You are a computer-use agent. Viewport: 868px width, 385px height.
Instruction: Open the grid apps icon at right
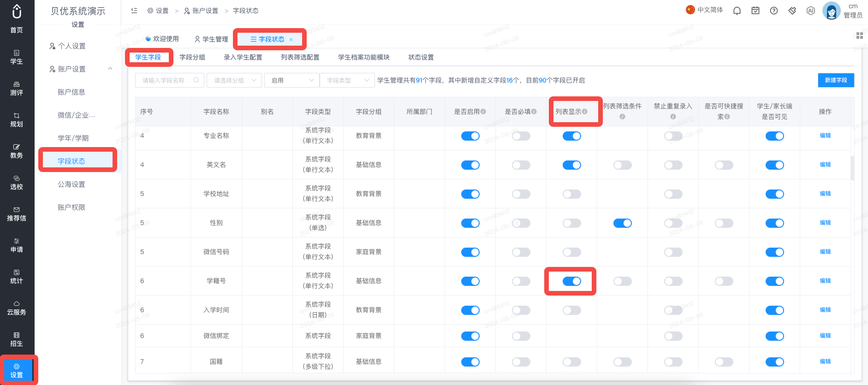point(860,36)
